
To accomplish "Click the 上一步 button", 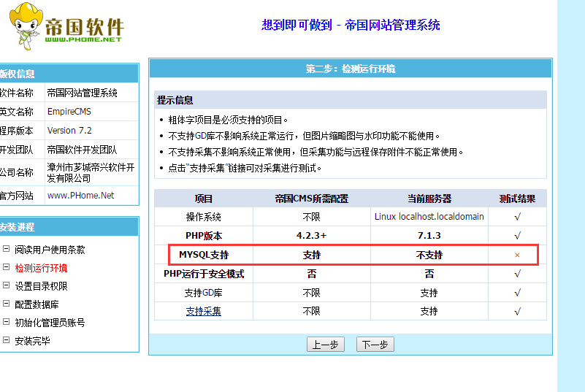I will (x=325, y=345).
